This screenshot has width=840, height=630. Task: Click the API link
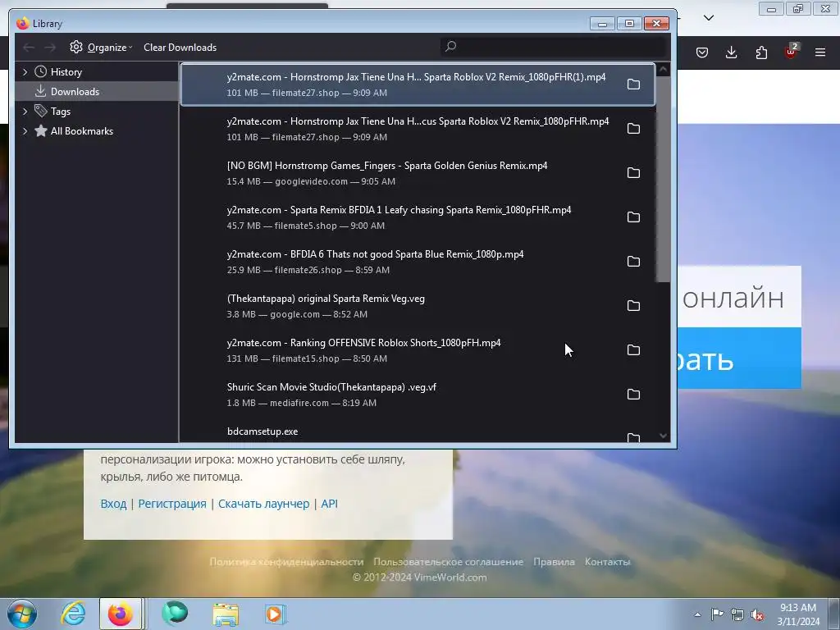click(x=329, y=504)
